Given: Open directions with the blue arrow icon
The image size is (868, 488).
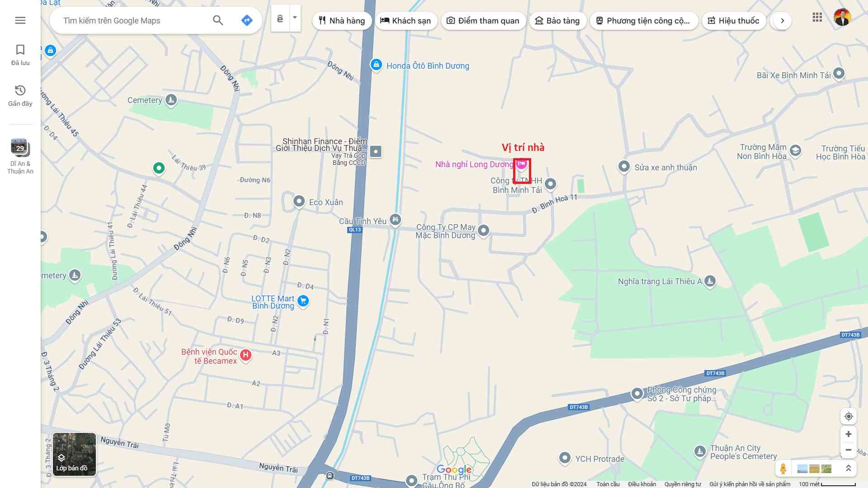Looking at the screenshot, I should click(247, 20).
